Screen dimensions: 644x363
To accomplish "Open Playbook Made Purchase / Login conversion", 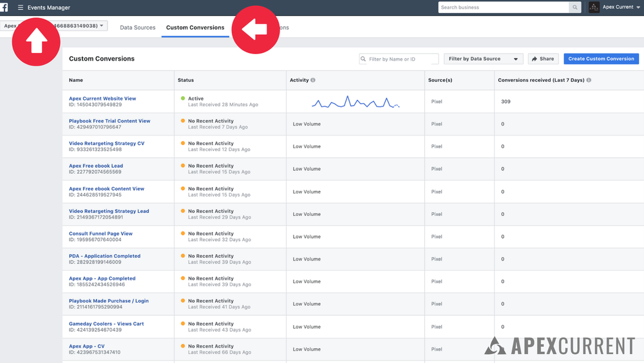I will point(108,301).
